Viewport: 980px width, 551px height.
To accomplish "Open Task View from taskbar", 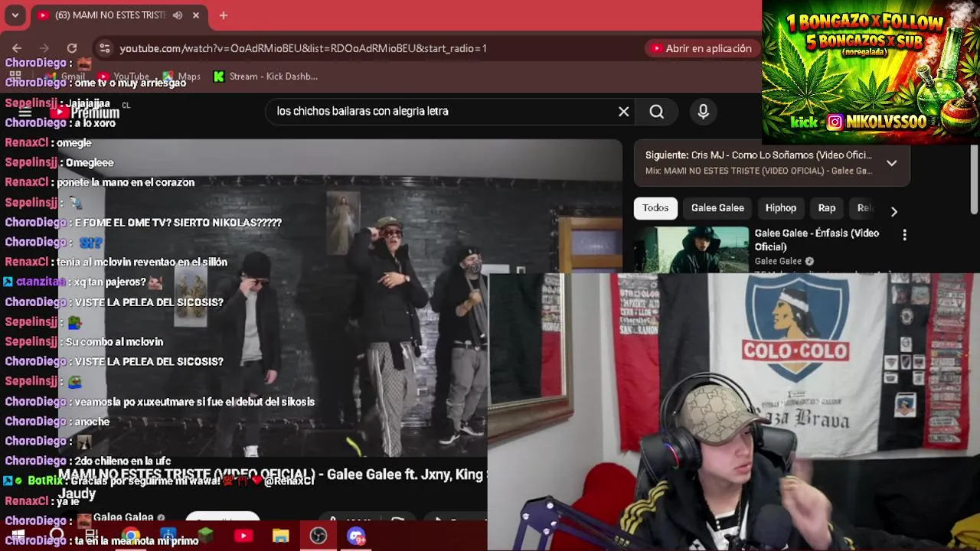I will click(91, 536).
